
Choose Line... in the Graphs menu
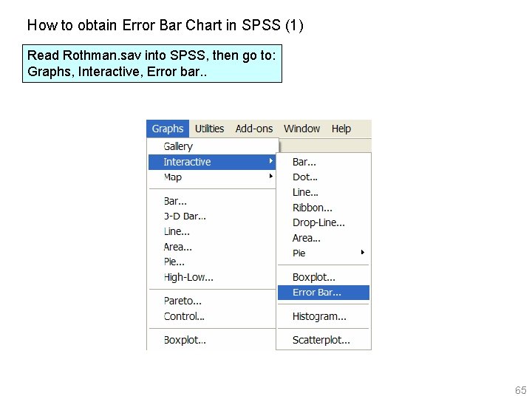click(x=212, y=232)
